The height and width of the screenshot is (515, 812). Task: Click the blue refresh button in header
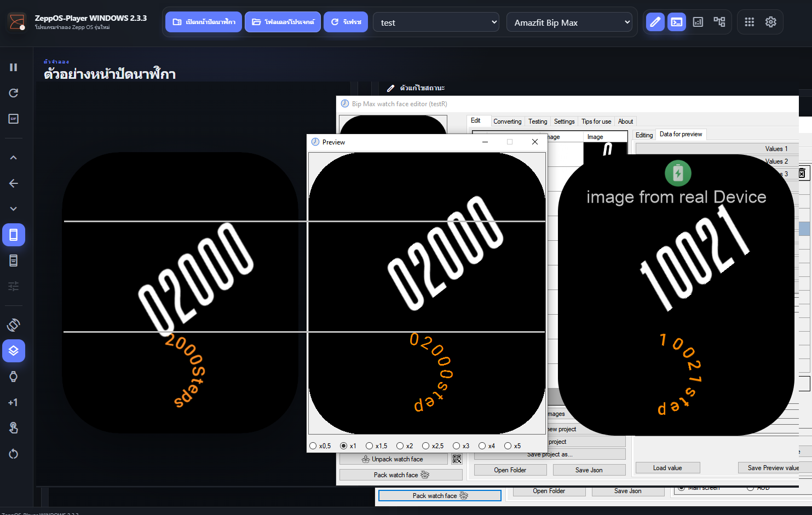[346, 22]
